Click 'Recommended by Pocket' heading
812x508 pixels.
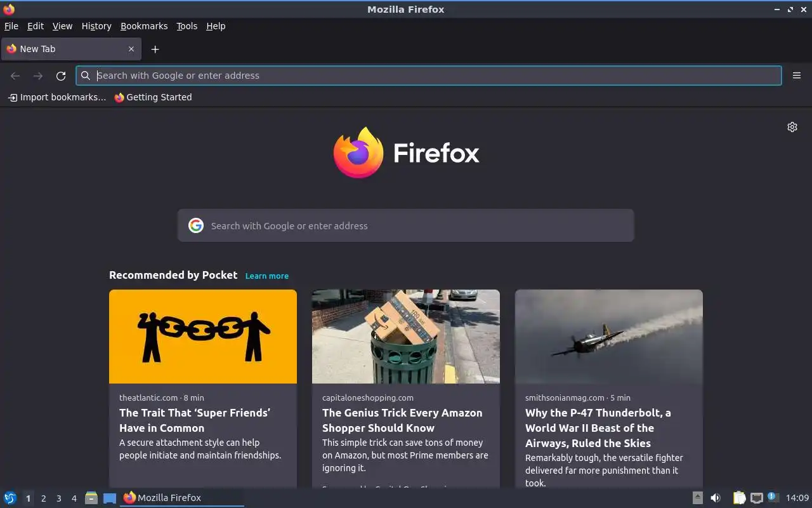[173, 275]
